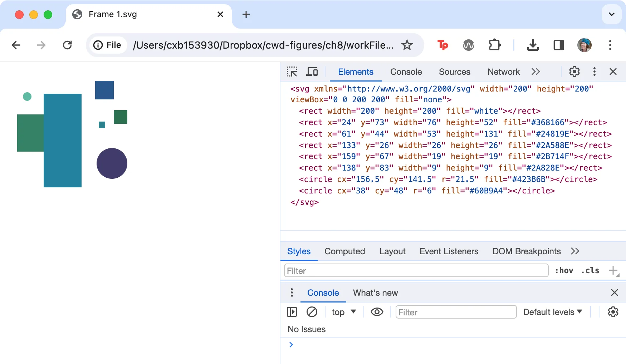The height and width of the screenshot is (364, 626).
Task: Add a new style rule with the plus
Action: click(614, 271)
